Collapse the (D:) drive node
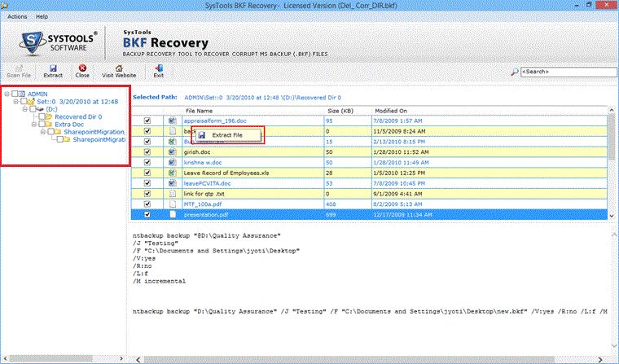Viewport: 619px width, 364px height. [25, 109]
